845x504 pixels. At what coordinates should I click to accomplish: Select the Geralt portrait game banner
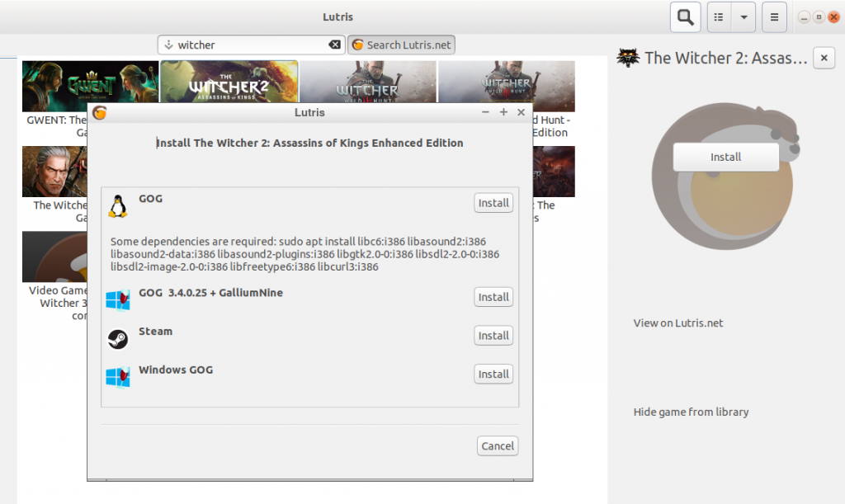click(54, 172)
